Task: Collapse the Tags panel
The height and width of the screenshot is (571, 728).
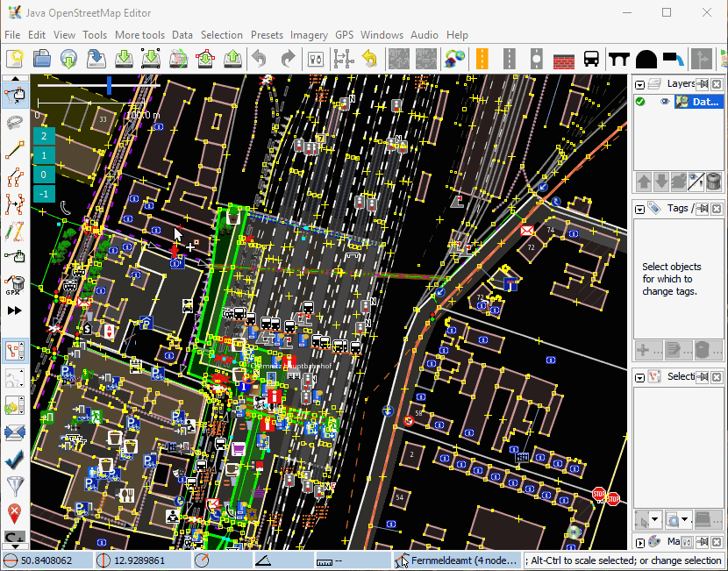Action: click(640, 209)
